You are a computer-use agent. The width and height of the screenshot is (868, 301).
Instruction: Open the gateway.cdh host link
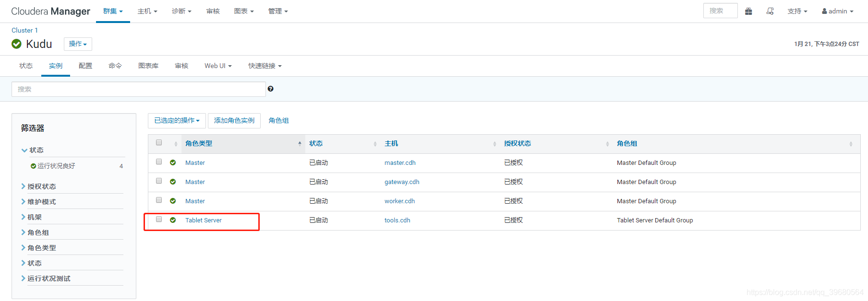(x=402, y=182)
